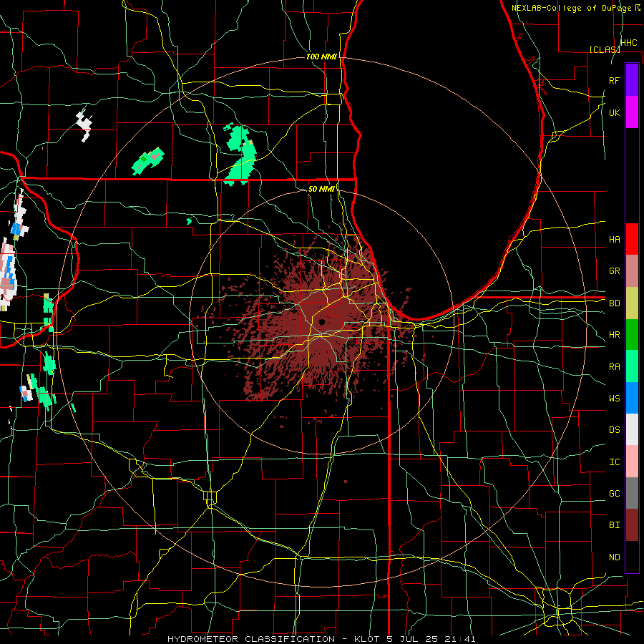Image resolution: width=644 pixels, height=644 pixels.
Task: Click the DS legend label
Action: click(x=614, y=430)
